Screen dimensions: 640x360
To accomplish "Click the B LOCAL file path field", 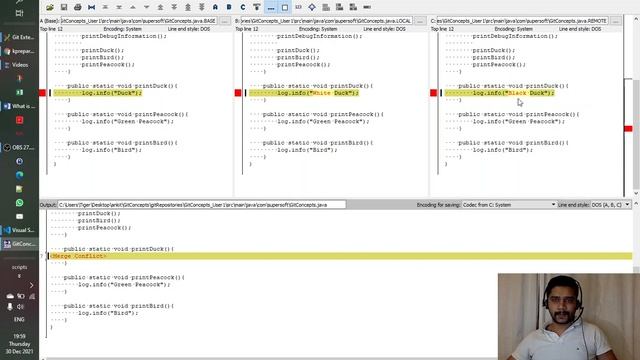I will coord(327,21).
